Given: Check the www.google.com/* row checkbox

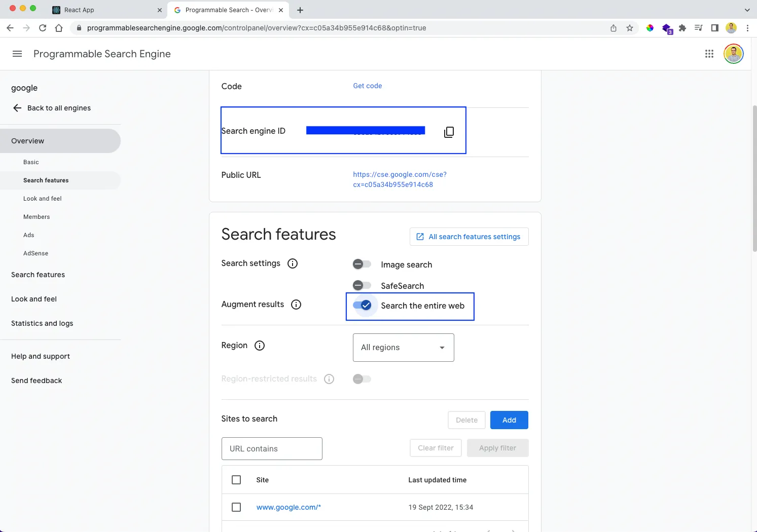Looking at the screenshot, I should coord(236,507).
